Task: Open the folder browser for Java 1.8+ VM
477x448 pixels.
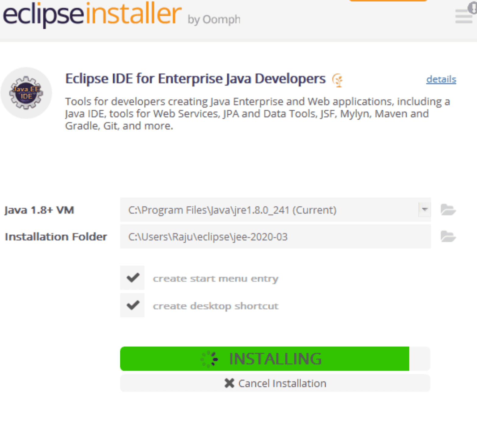Action: [x=448, y=210]
